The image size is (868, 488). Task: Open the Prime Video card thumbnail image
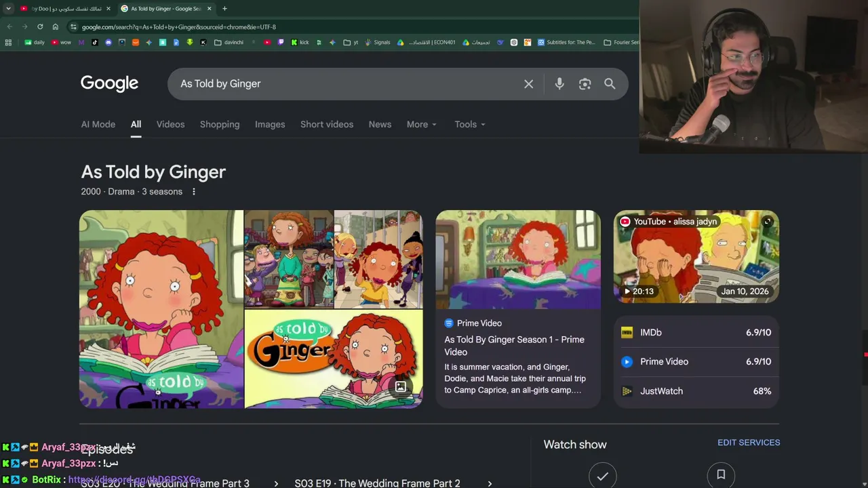tap(518, 260)
